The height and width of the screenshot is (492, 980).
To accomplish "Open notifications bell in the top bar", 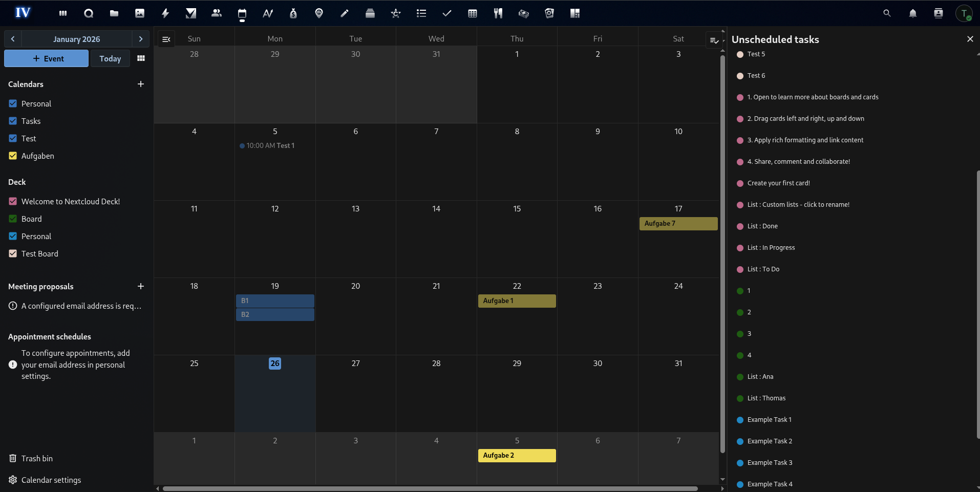I will pyautogui.click(x=913, y=13).
